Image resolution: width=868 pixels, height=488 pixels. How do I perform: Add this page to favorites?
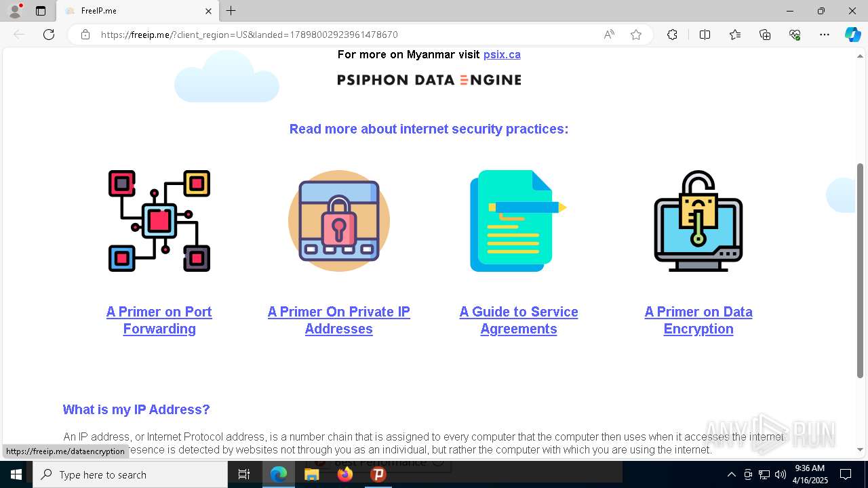coord(636,35)
